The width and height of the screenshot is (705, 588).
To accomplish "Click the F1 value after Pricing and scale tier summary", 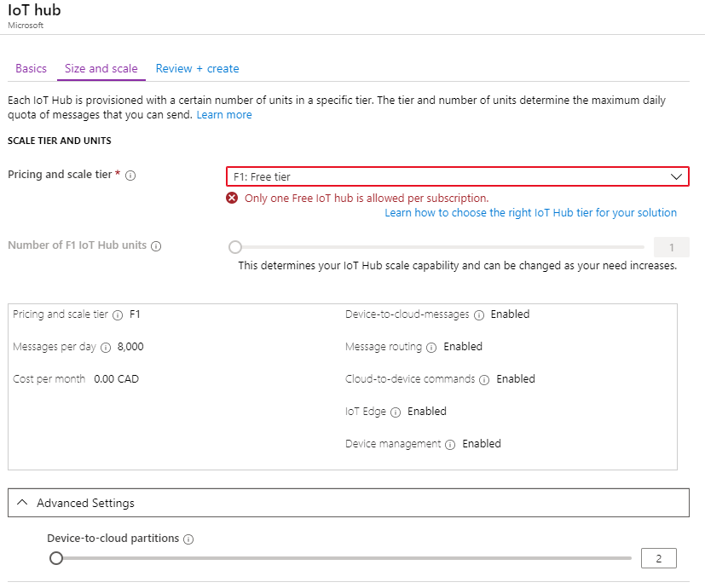I will 135,314.
